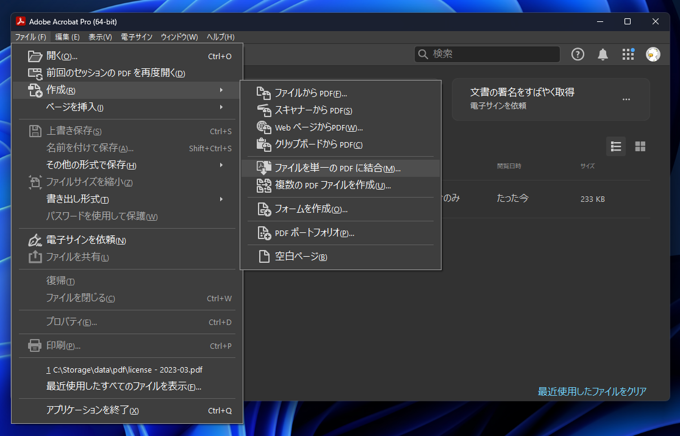Screen dimensions: 680x436
Task: Select パスワードを使用して保護(W)
Action: click(x=127, y=216)
